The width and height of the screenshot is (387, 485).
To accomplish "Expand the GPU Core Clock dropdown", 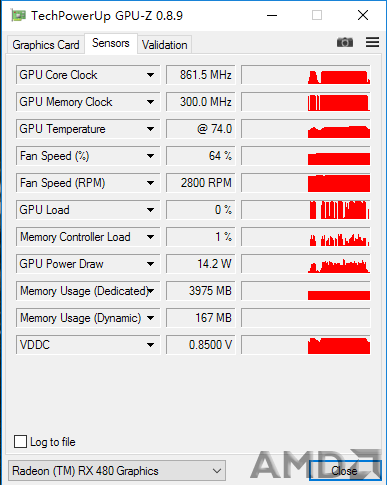I will click(x=151, y=75).
